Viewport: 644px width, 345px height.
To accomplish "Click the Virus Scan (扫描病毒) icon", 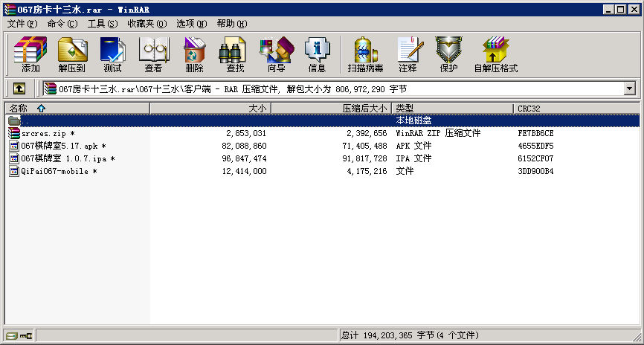I will [x=365, y=55].
